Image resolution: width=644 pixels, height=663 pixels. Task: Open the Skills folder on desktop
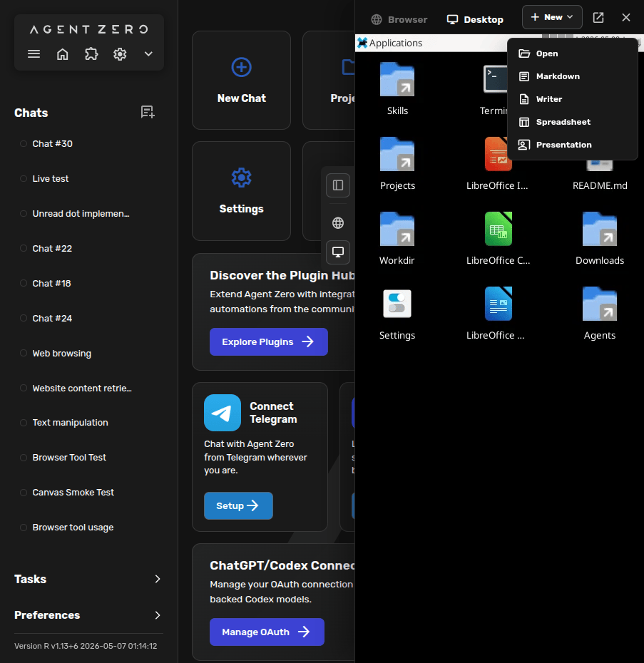(x=397, y=80)
